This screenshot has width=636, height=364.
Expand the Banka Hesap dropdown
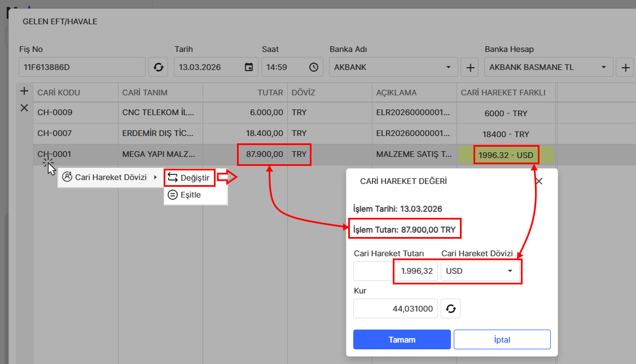click(603, 67)
